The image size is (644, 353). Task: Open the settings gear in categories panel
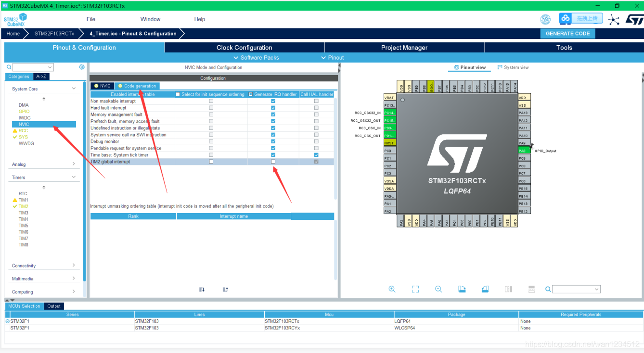coord(82,67)
